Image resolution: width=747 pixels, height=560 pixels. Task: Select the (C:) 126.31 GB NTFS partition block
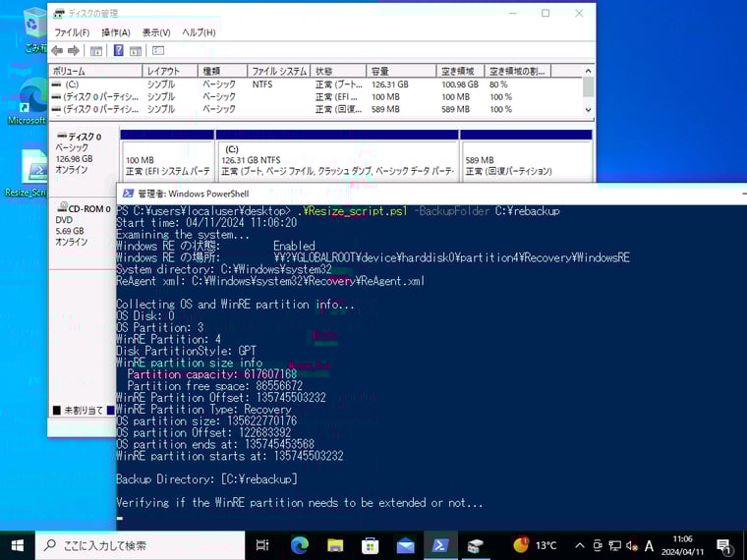337,156
